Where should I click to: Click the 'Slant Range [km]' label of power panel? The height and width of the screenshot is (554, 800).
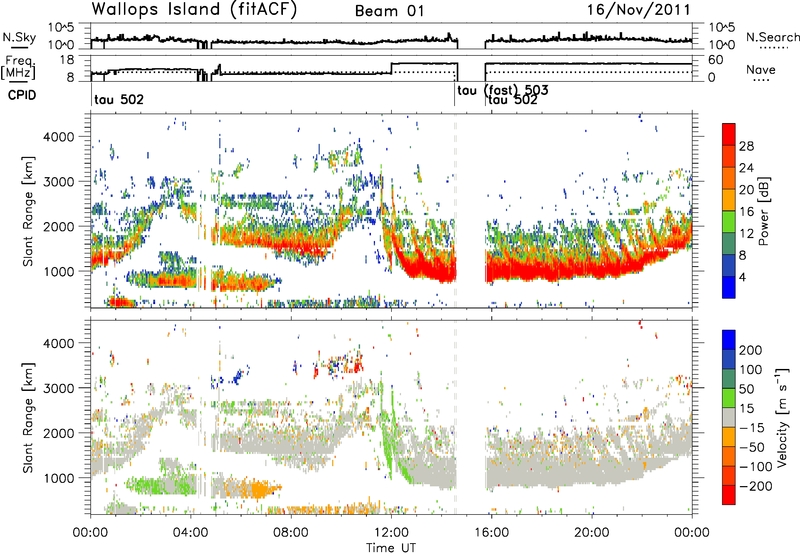coord(28,211)
